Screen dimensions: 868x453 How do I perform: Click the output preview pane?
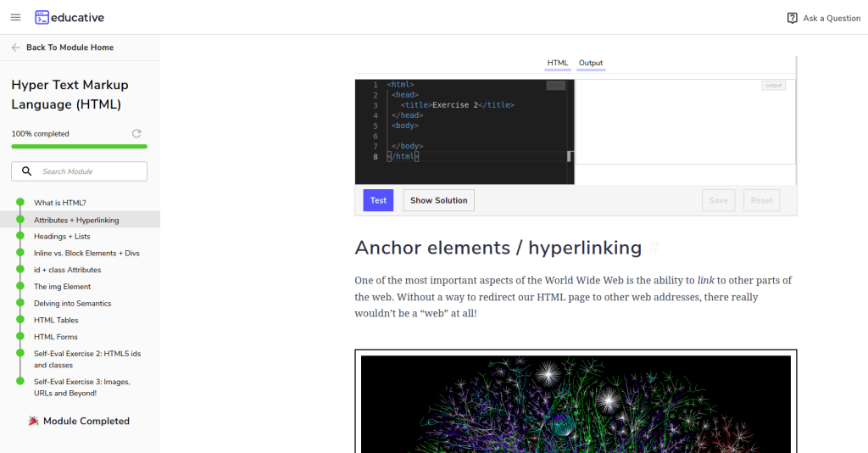[685, 122]
